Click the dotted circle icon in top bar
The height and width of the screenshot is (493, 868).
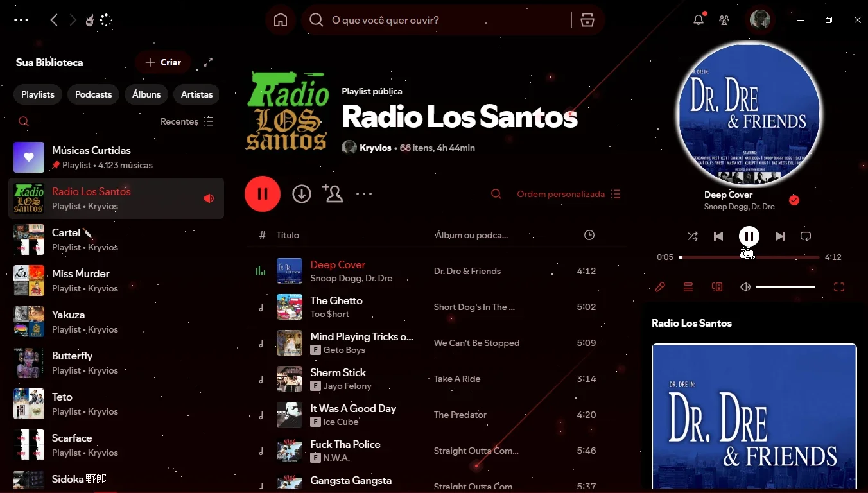click(106, 21)
